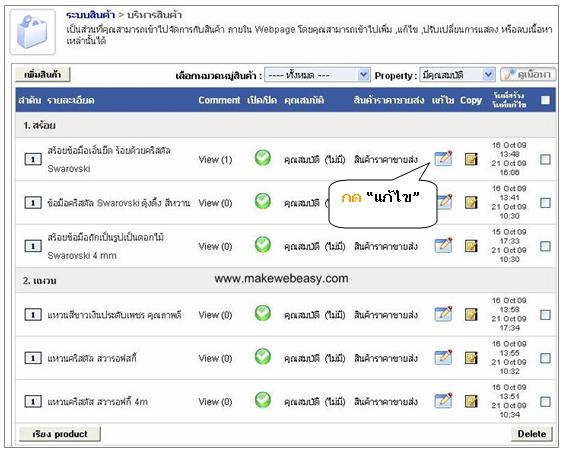The image size is (565, 455).
Task: Toggle green open/close status of first product
Action: [263, 158]
